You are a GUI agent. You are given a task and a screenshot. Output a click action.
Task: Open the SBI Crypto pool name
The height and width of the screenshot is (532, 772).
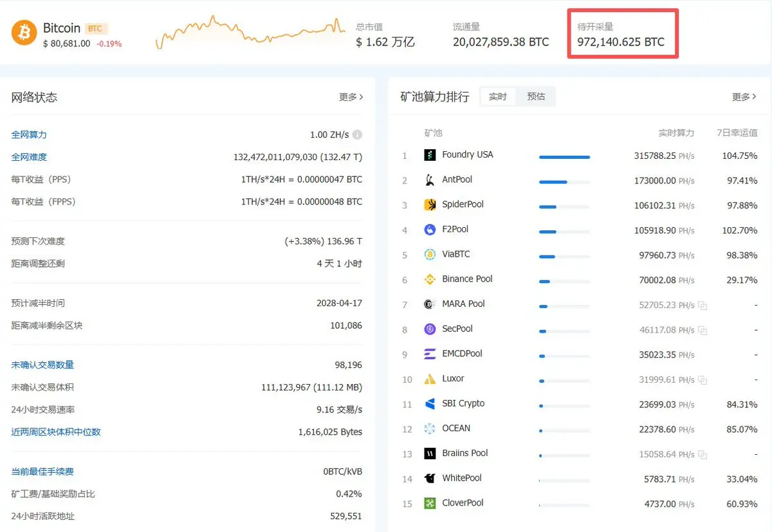coord(464,403)
